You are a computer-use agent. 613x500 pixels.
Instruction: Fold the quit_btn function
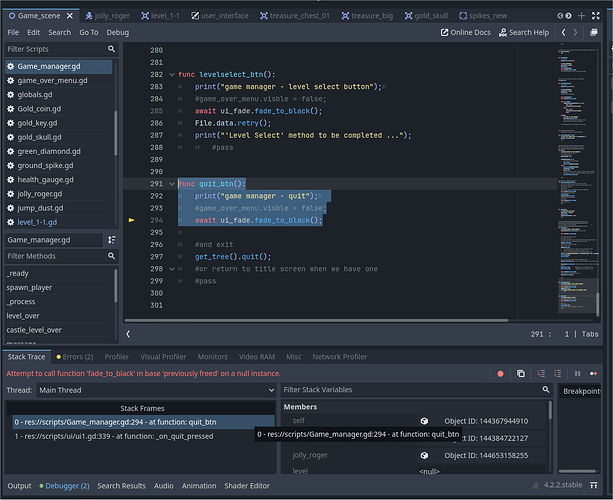[172, 184]
